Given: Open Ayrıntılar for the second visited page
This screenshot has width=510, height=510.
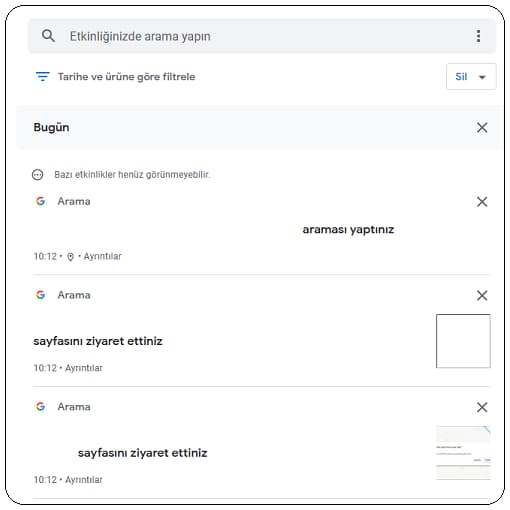Looking at the screenshot, I should tap(84, 368).
